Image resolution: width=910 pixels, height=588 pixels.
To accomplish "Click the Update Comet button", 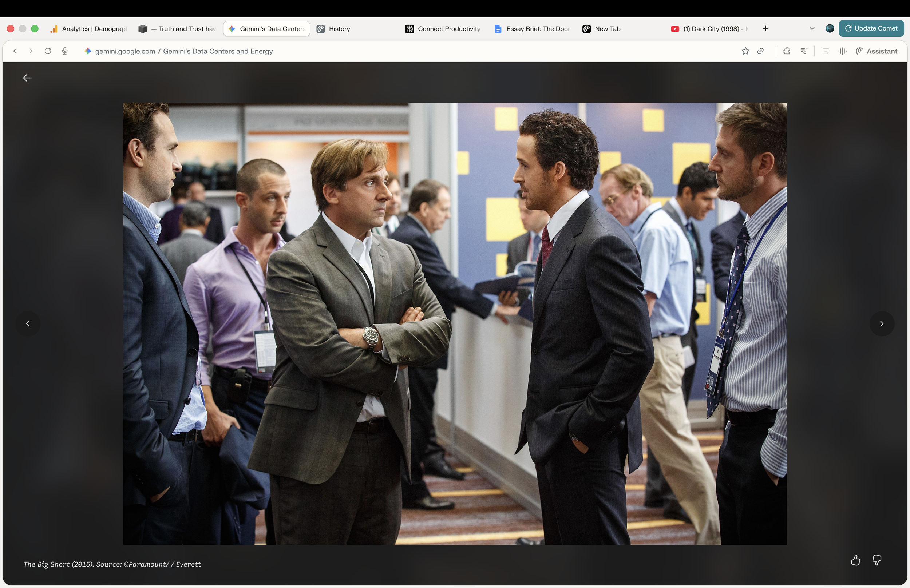I will [x=871, y=29].
